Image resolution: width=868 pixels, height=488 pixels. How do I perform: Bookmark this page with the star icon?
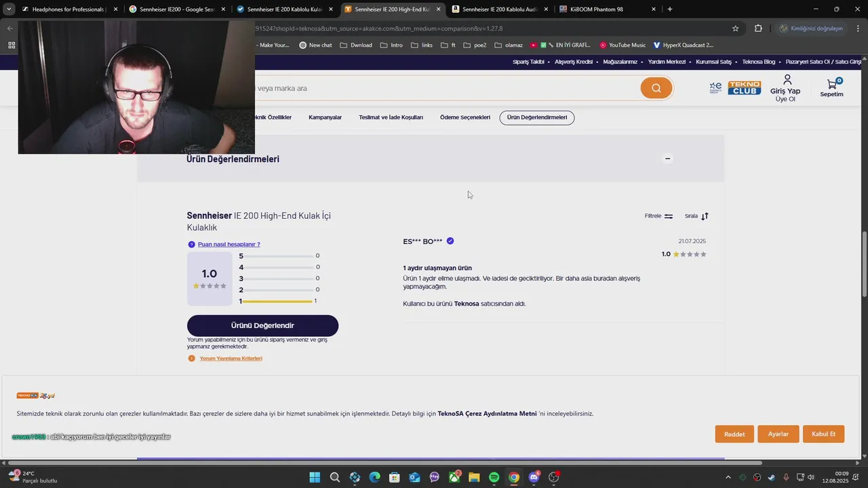[x=736, y=28]
